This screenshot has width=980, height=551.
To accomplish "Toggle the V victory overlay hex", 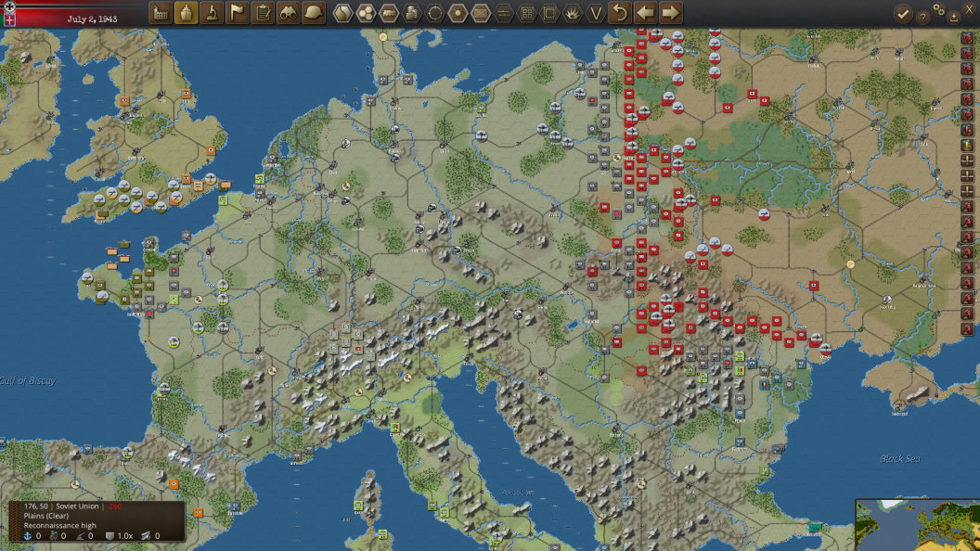I will point(596,12).
